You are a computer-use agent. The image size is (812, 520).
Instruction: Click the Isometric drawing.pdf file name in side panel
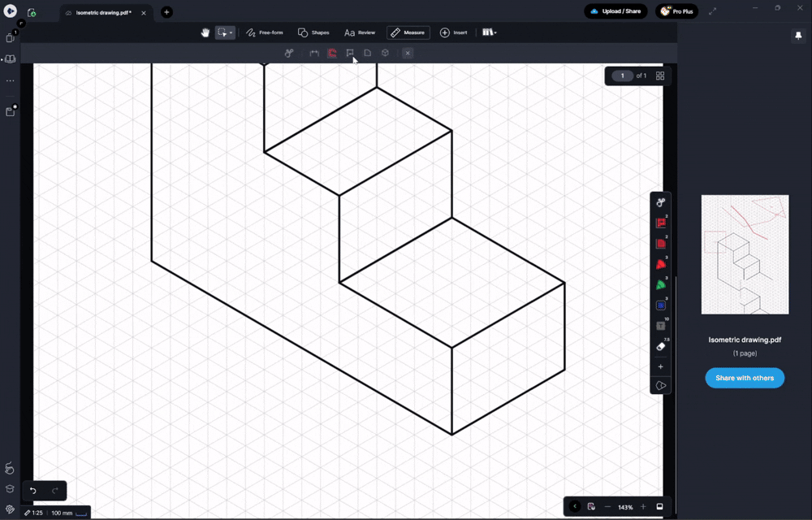pyautogui.click(x=745, y=340)
